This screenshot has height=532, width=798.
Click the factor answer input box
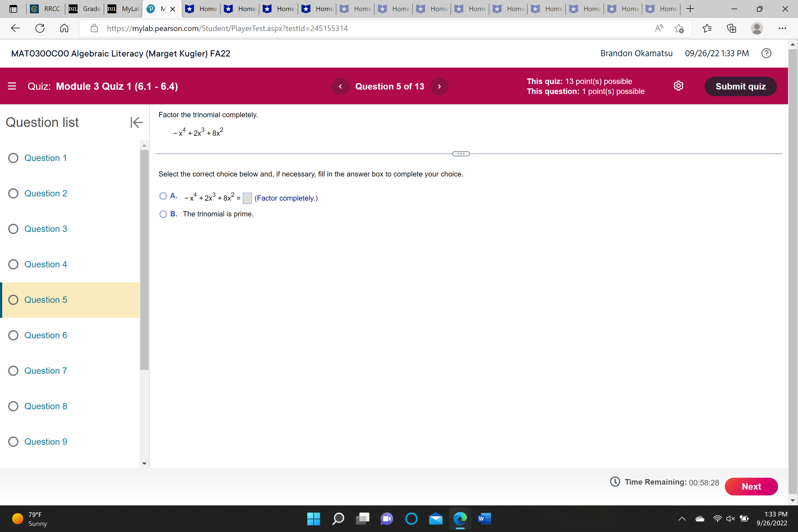(x=247, y=198)
